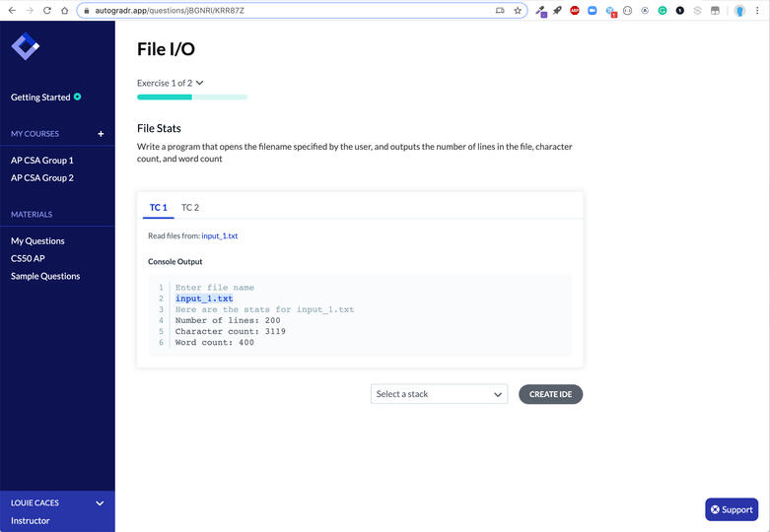The image size is (770, 532).
Task: Click the File Stats heading
Action: [159, 128]
